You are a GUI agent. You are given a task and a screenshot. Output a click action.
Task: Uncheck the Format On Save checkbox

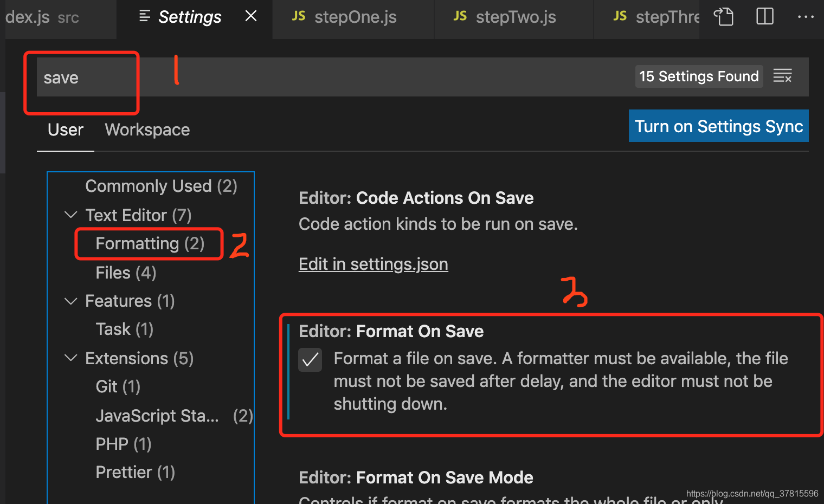310,360
